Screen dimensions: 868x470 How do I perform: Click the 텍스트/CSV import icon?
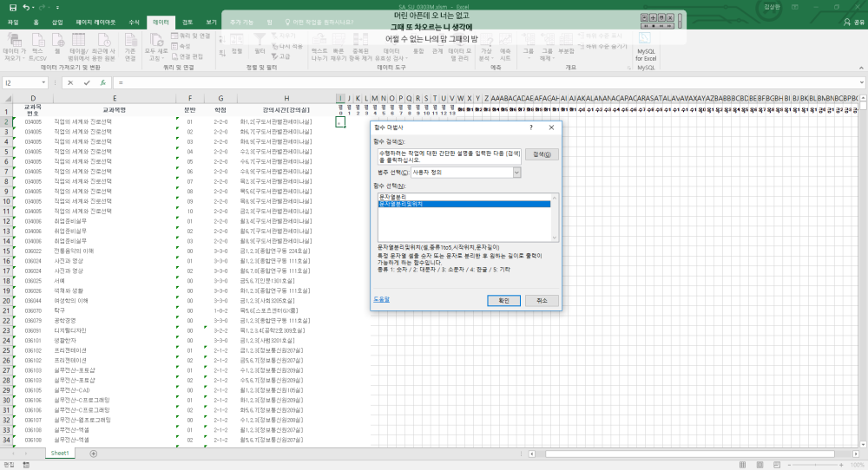pos(38,41)
